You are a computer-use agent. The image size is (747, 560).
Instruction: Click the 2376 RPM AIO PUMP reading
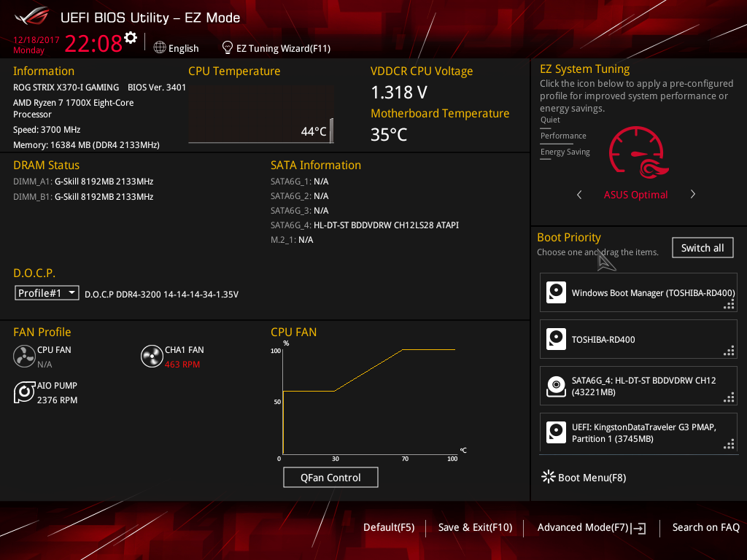pyautogui.click(x=57, y=400)
